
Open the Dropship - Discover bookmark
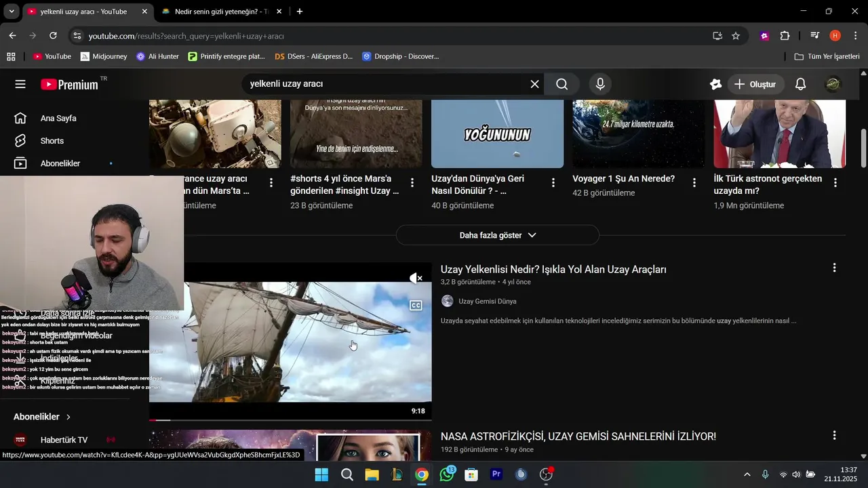click(400, 56)
